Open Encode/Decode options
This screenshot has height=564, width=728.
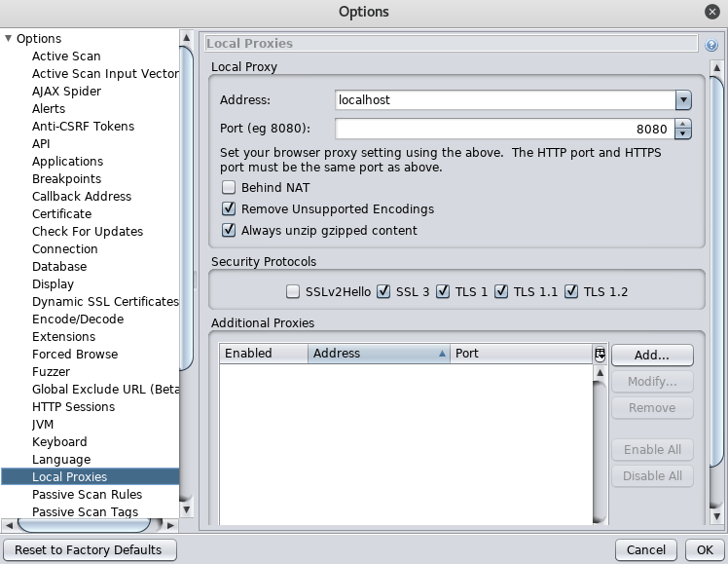pyautogui.click(x=78, y=320)
